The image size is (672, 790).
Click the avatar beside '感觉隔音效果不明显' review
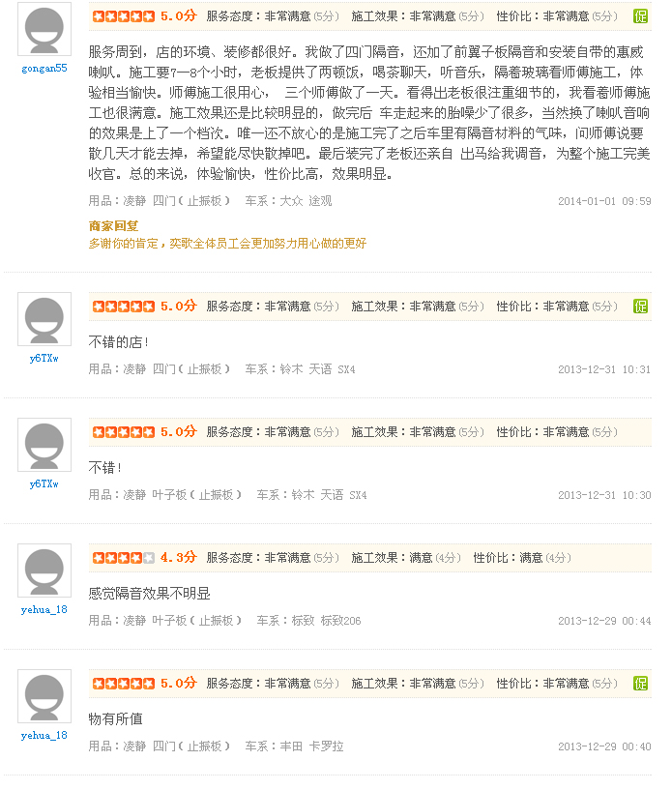coord(44,571)
